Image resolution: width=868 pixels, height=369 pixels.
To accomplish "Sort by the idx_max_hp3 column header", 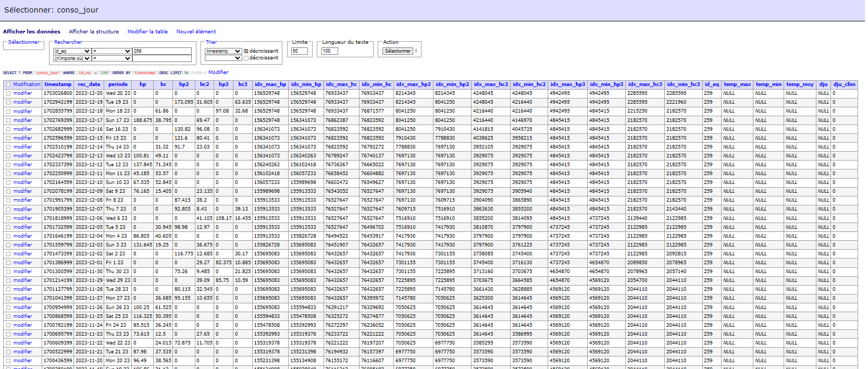I will pyautogui.click(x=568, y=84).
